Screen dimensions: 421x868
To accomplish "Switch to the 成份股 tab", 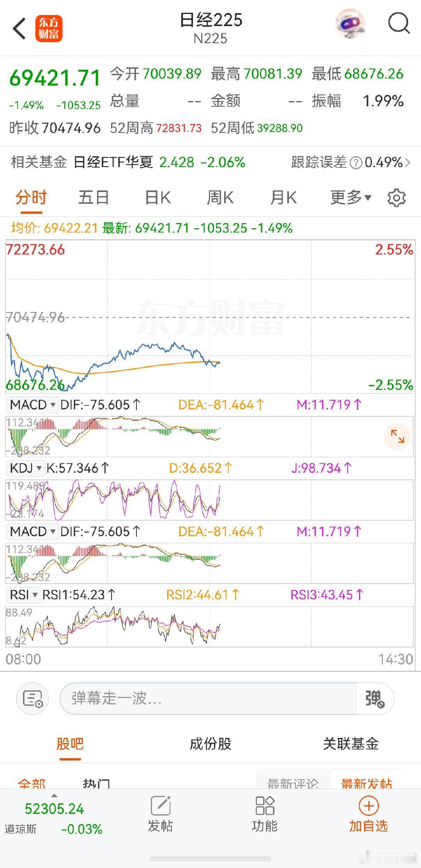I will pos(210,744).
